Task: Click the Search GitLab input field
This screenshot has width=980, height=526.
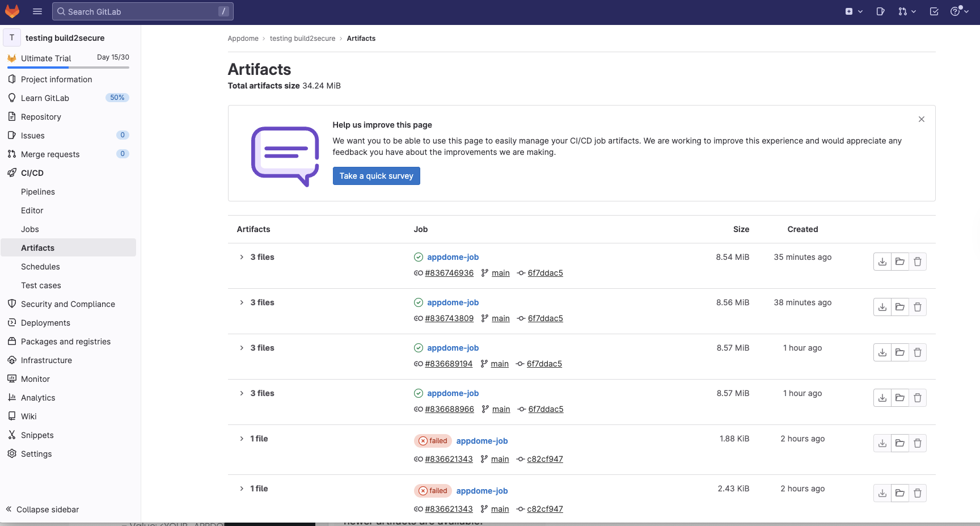Action: tap(143, 11)
